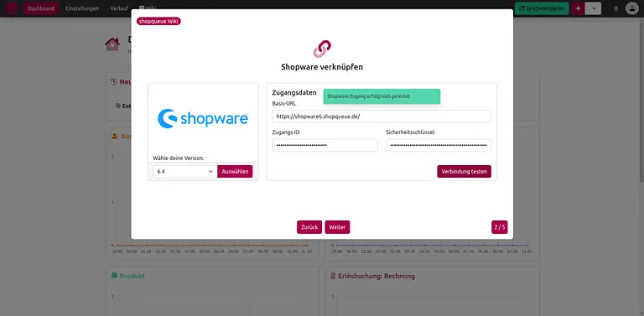This screenshot has height=316, width=644.
Task: Click the Erlösbuchung: Rechnung heading
Action: 377,277
